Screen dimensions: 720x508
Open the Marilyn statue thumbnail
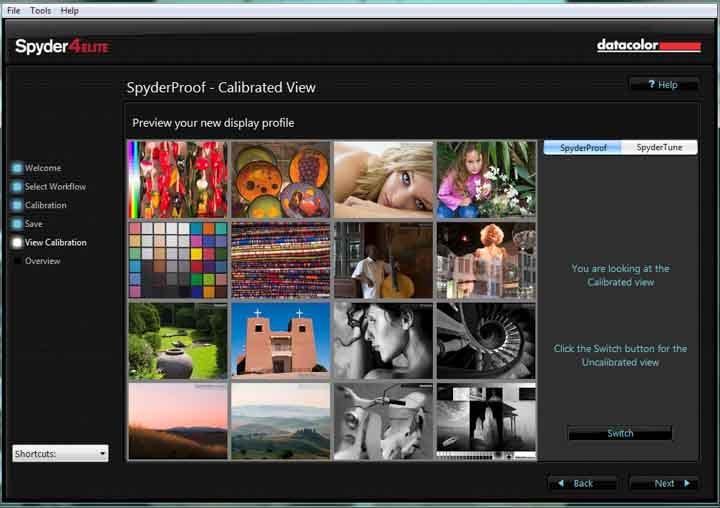pos(486,260)
